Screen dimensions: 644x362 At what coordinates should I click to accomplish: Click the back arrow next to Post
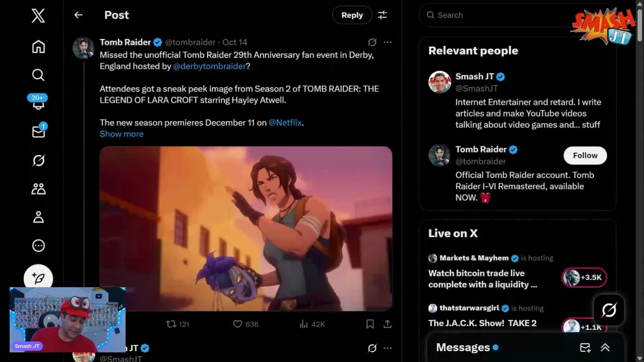[78, 15]
